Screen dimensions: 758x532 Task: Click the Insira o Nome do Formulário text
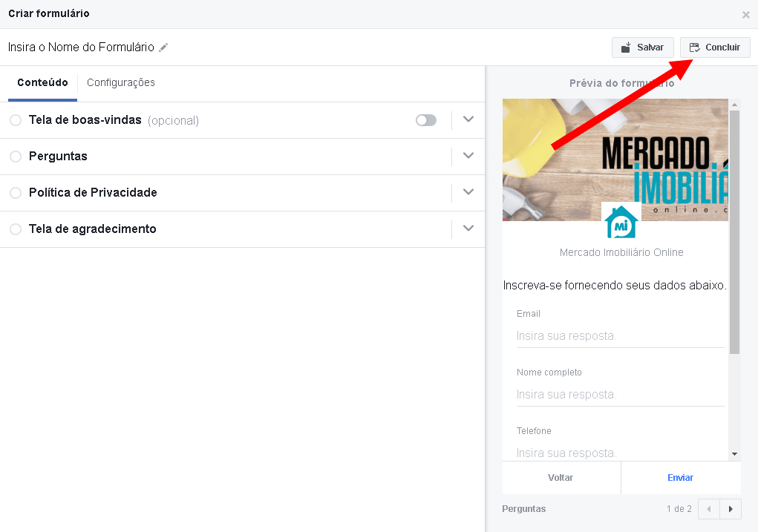[81, 47]
